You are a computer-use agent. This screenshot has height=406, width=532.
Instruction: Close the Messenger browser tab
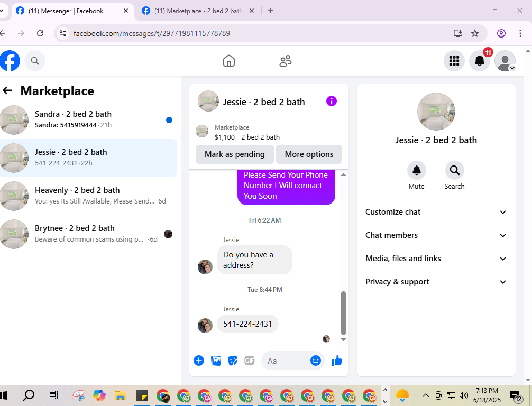point(125,11)
